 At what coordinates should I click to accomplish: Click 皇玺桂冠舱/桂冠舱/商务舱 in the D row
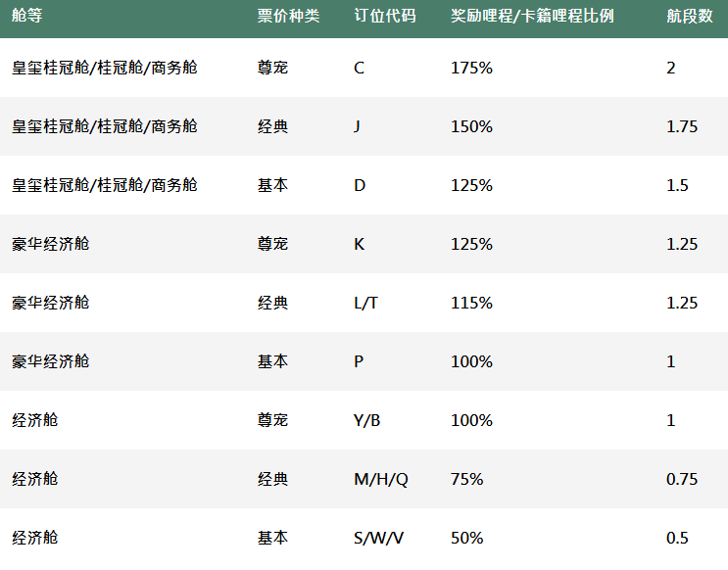coord(105,185)
